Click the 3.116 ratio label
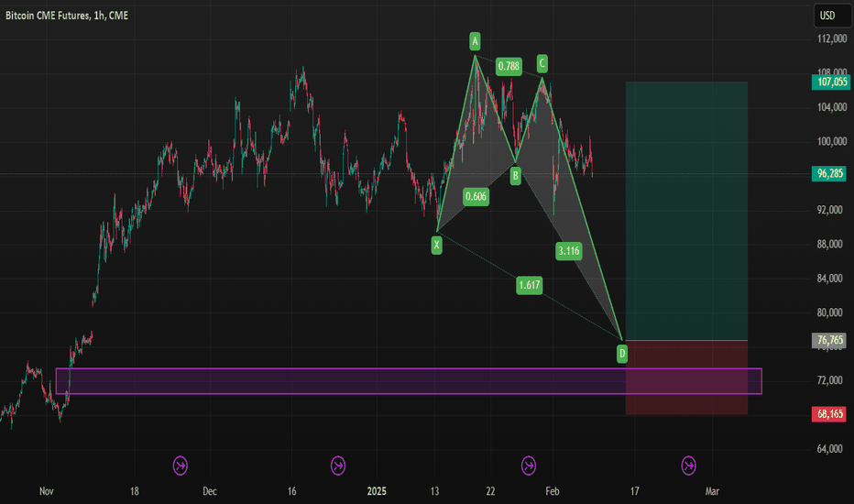This screenshot has width=854, height=504. pyautogui.click(x=569, y=251)
